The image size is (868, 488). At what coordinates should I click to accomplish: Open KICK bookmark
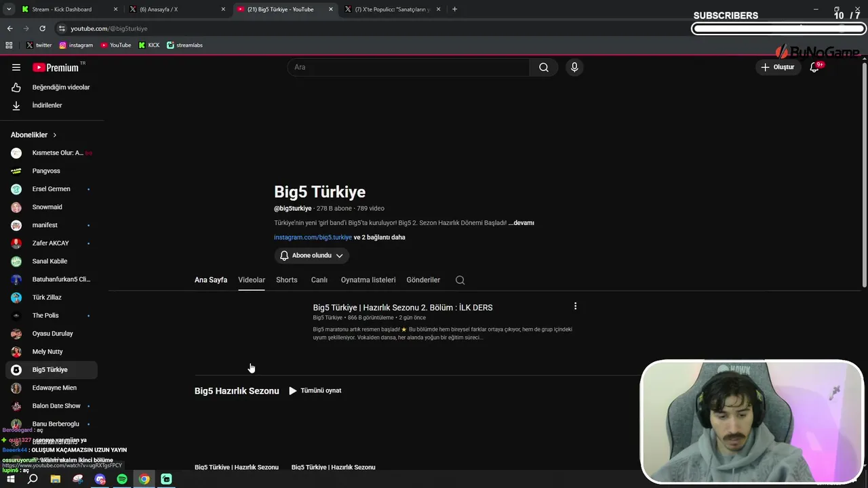coord(149,45)
